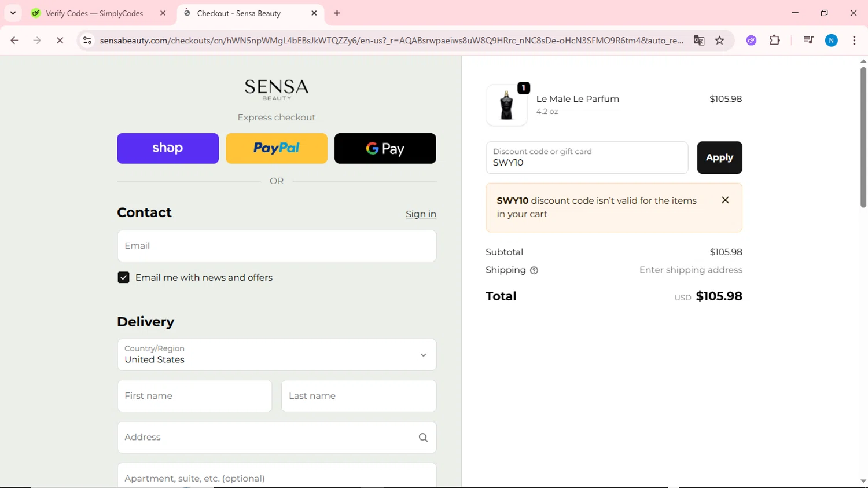The image size is (868, 488).
Task: Click the translate page icon
Action: [699, 41]
